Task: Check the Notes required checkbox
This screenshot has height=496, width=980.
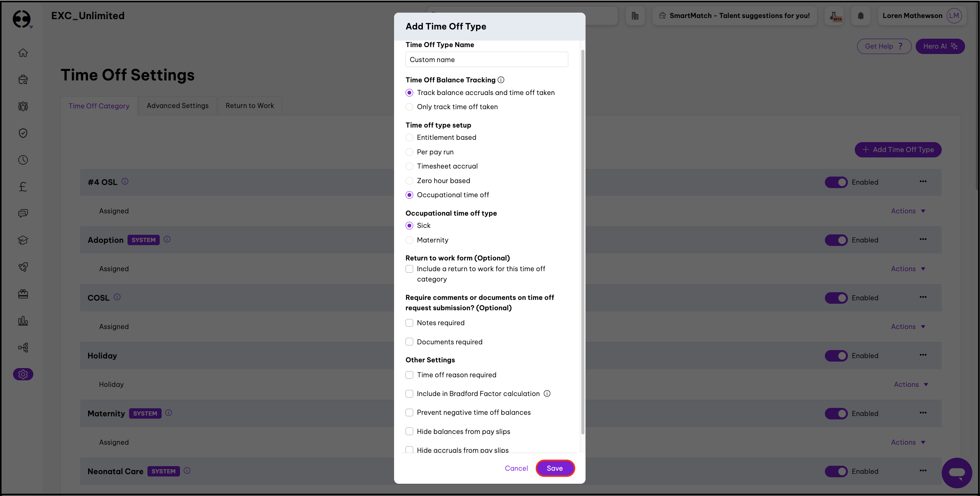Action: 409,323
